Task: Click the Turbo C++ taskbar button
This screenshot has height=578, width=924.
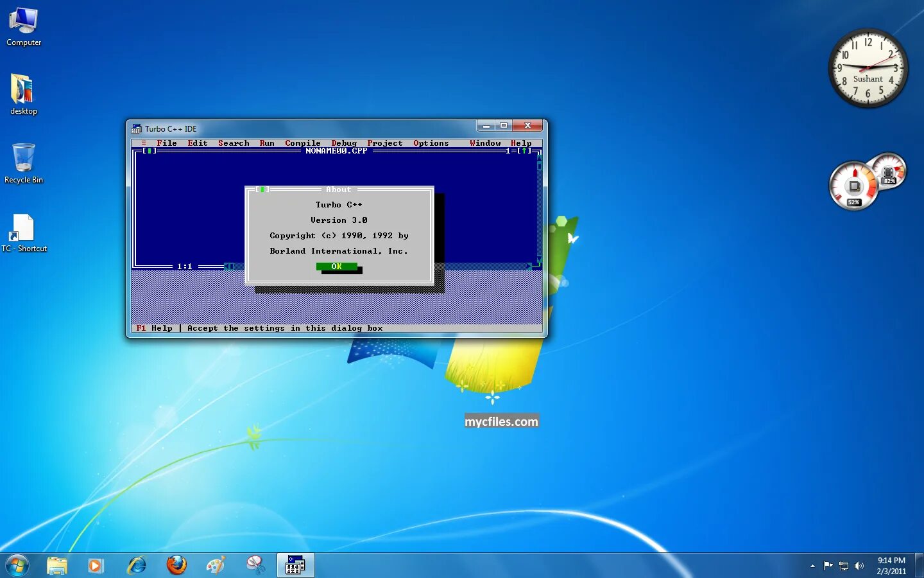Action: click(x=296, y=565)
